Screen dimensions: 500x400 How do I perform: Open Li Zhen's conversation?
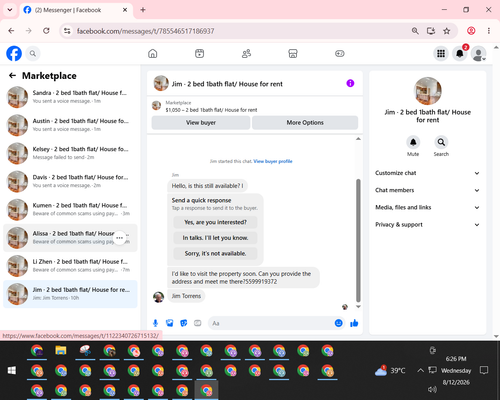70,266
